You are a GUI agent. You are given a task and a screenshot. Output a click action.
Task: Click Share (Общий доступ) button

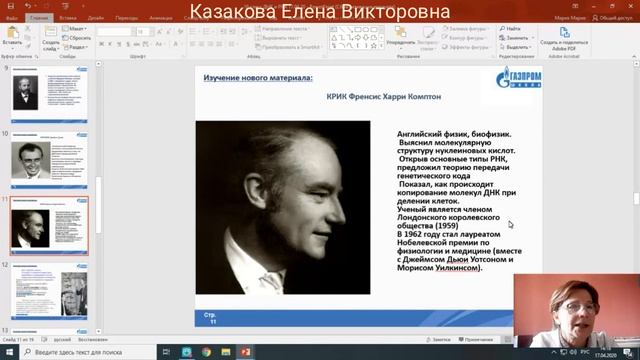point(612,18)
